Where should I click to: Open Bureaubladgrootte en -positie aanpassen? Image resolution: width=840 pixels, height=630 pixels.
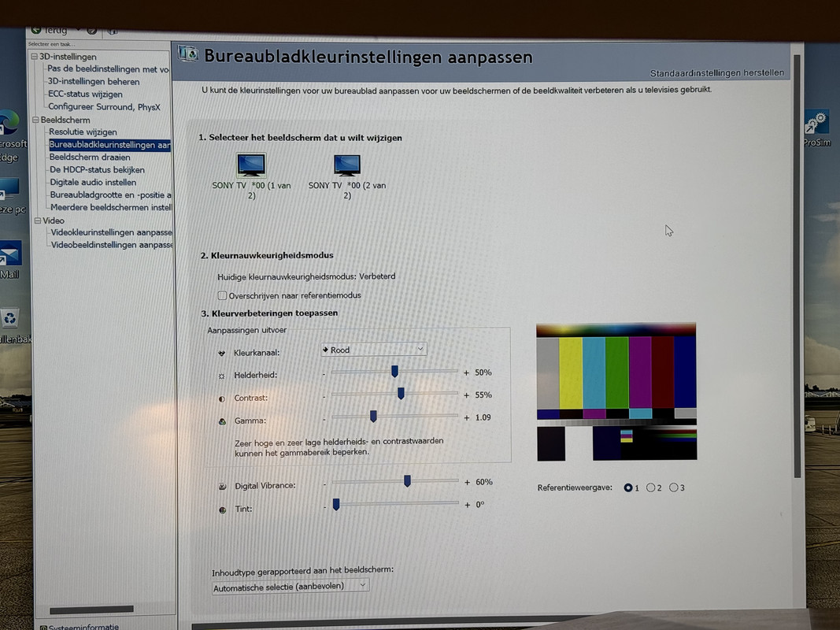[111, 195]
